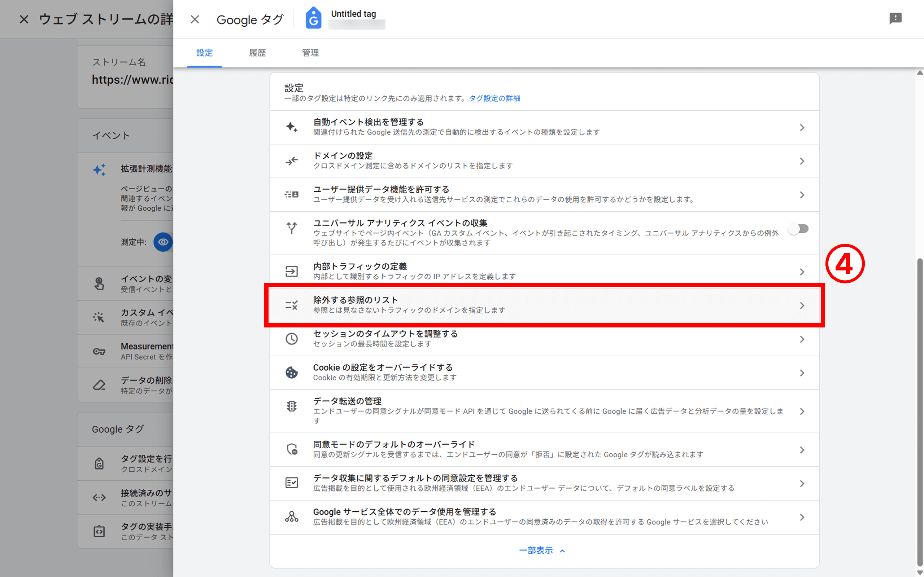Click the cross-domain icon on ドメインの設定 row
The image size is (924, 577).
coord(291,161)
